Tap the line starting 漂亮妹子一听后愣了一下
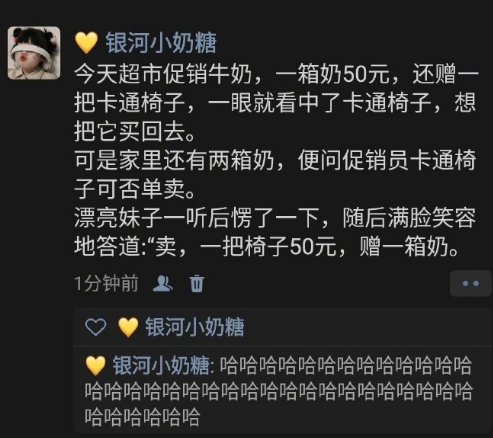Viewport: 493px width, 438px height. [x=275, y=218]
